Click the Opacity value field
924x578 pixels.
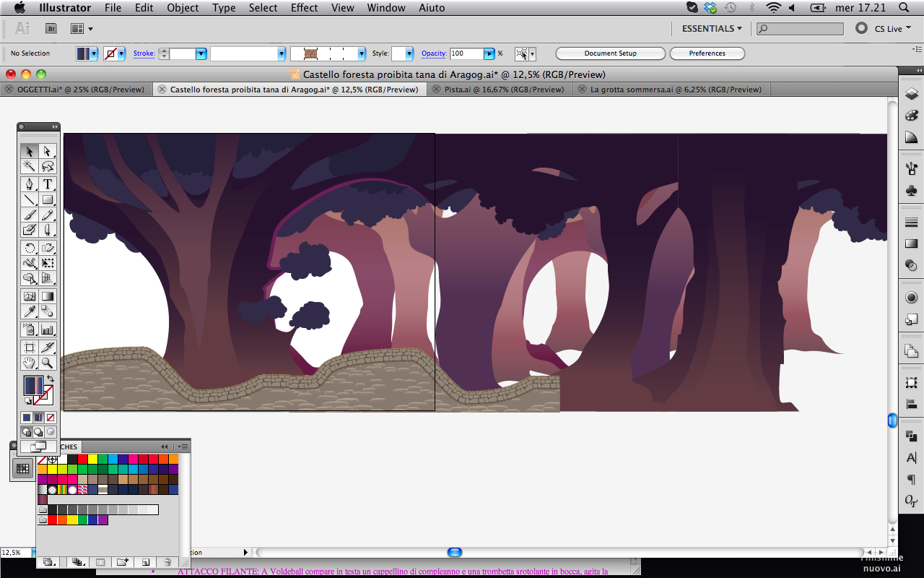tap(466, 53)
